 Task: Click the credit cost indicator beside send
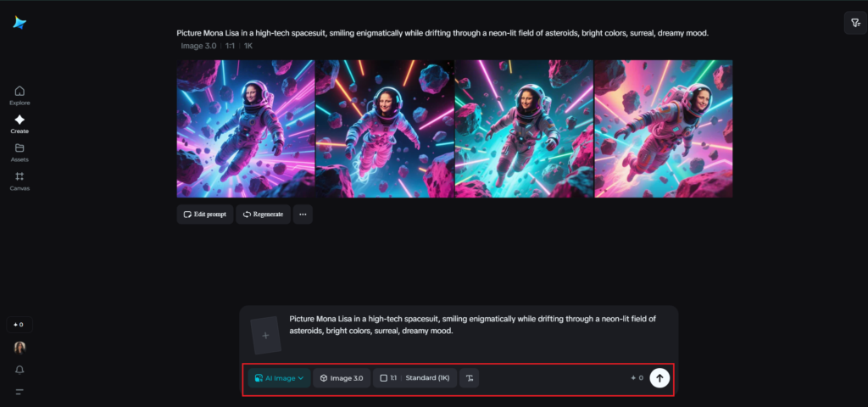[637, 378]
